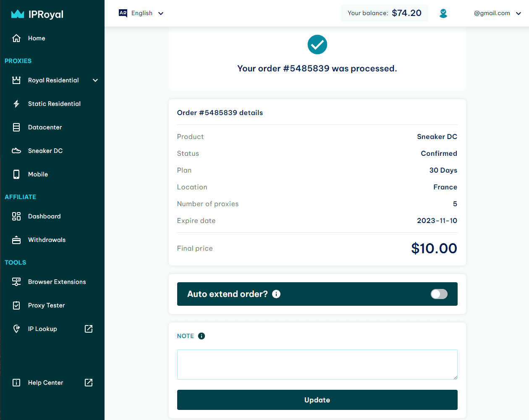Click the Mobile phone icon in sidebar
529x420 pixels.
(16, 174)
